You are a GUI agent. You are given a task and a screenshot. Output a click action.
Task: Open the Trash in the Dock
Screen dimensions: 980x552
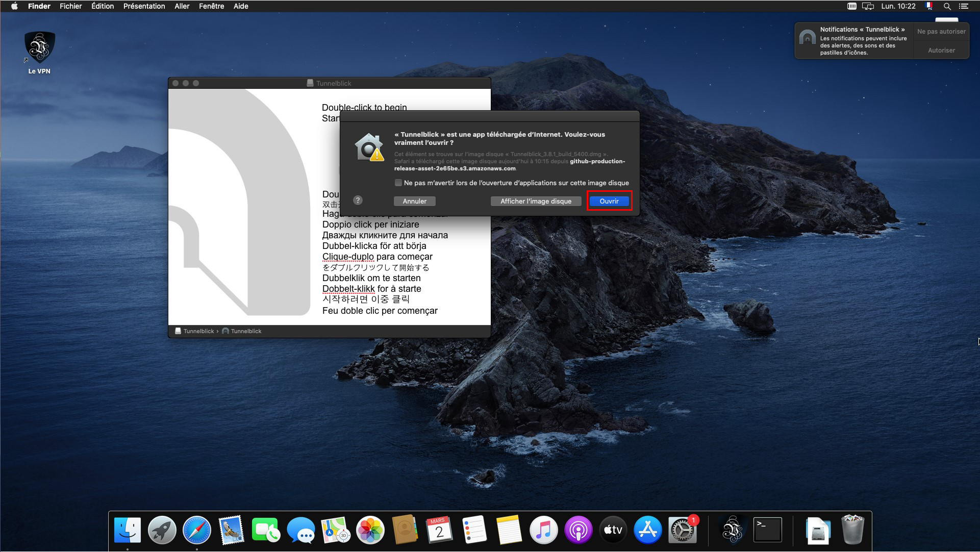[x=852, y=530]
